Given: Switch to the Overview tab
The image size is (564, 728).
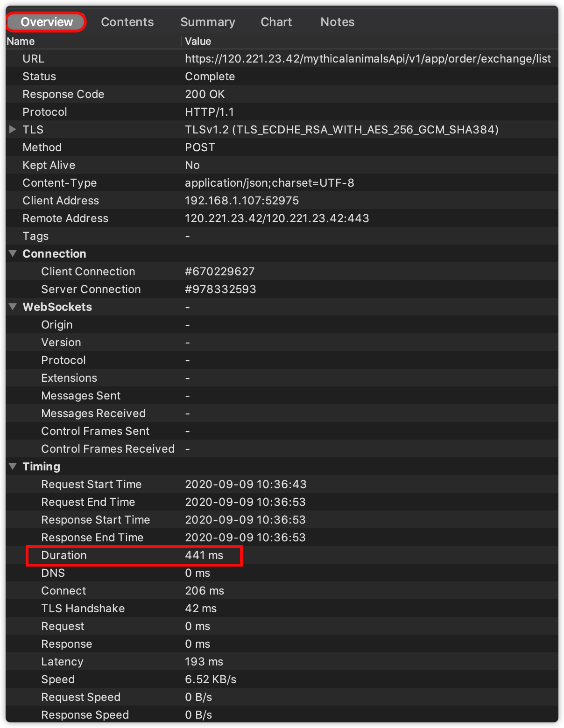Looking at the screenshot, I should point(47,22).
